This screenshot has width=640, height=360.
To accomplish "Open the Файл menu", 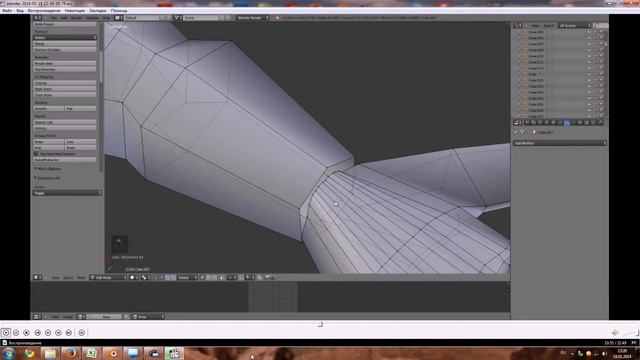I will click(7, 11).
